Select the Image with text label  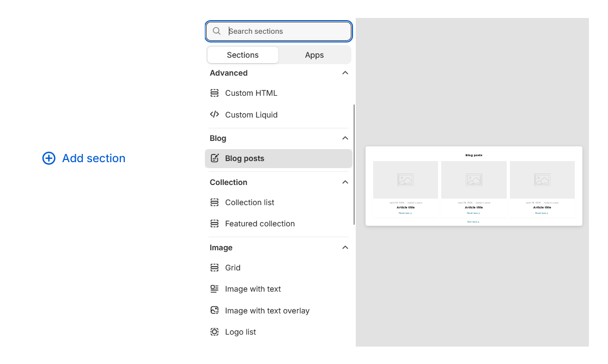[253, 289]
